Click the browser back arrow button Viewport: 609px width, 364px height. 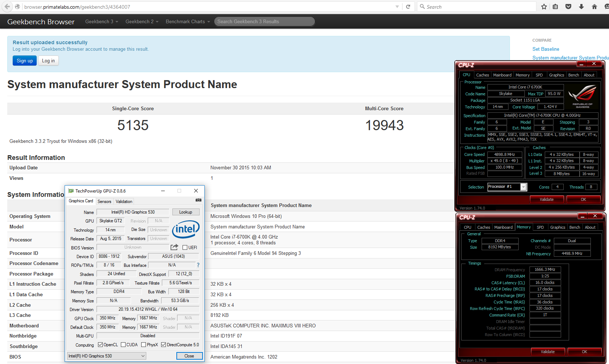[7, 7]
